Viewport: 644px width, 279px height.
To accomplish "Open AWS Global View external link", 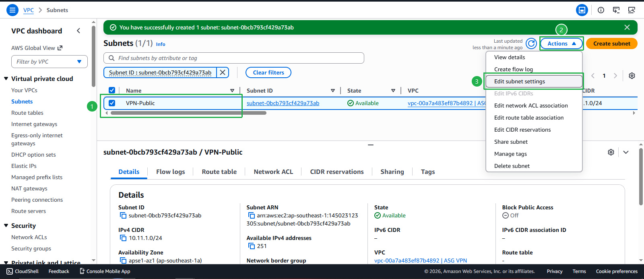I will tap(37, 48).
